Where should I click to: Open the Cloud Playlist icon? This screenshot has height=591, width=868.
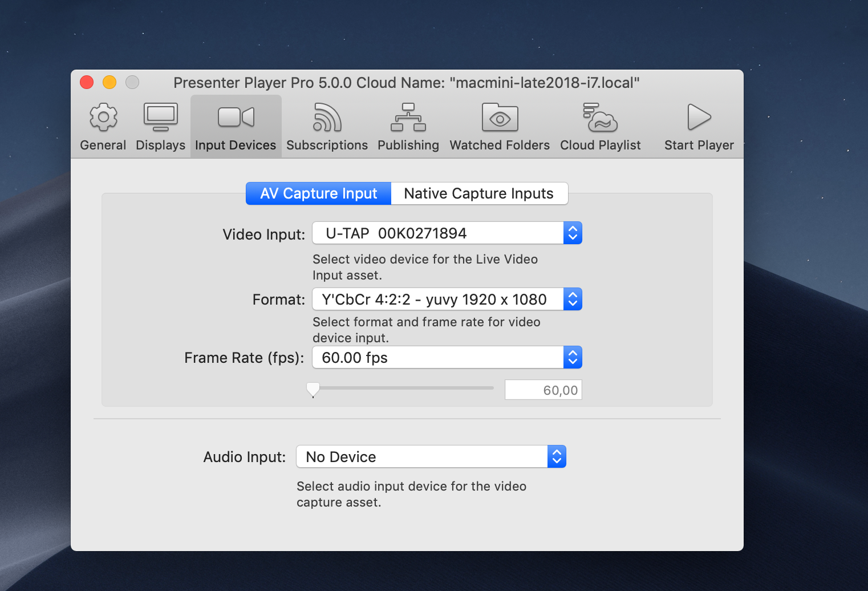601,117
